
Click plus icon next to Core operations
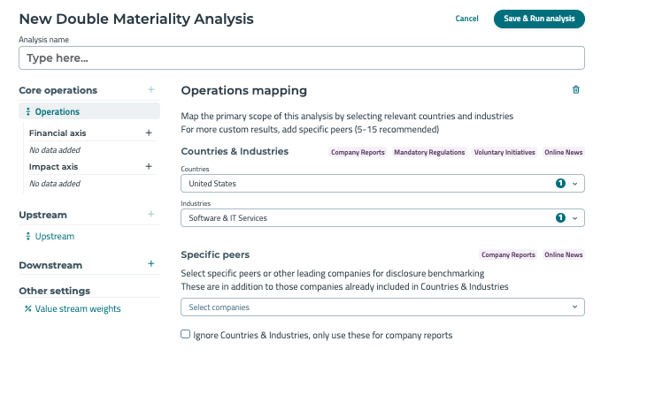pyautogui.click(x=151, y=90)
